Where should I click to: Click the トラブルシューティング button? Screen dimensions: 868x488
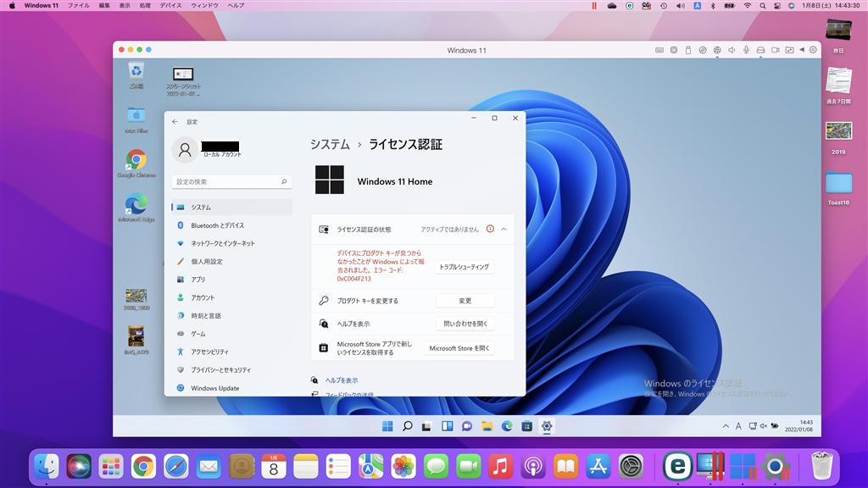(x=464, y=267)
